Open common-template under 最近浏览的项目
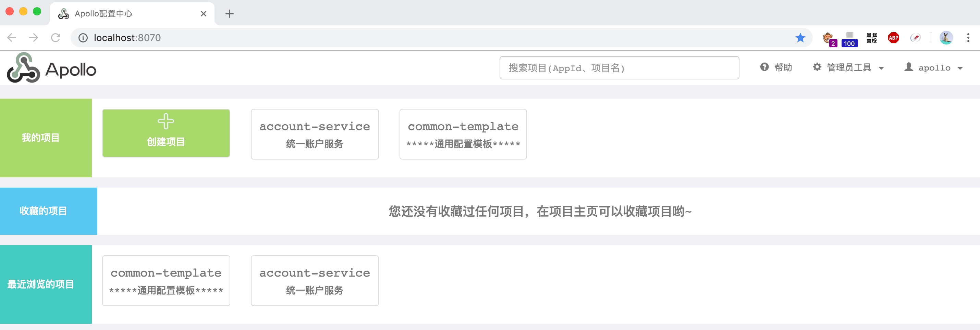 pos(166,281)
